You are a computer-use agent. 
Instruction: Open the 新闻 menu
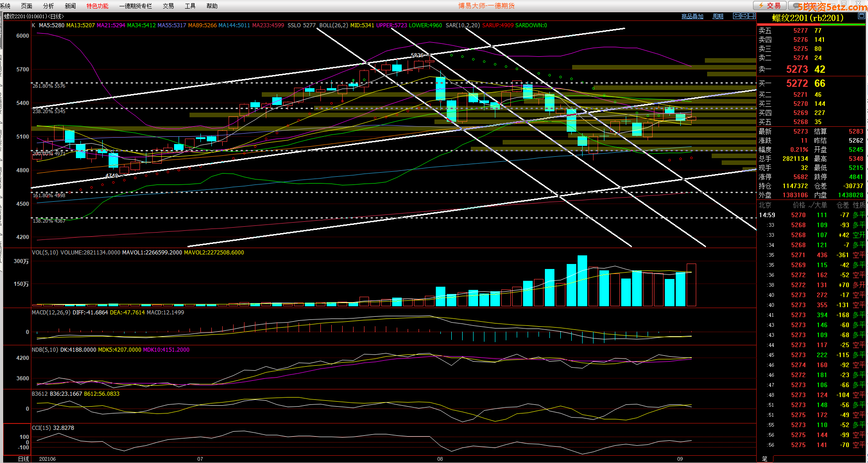coord(70,6)
